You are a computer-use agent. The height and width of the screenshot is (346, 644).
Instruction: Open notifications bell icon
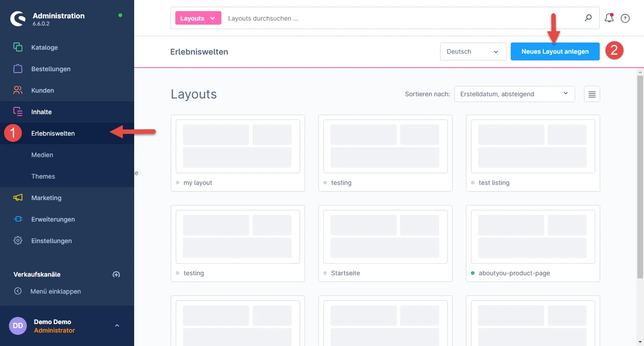[x=609, y=18]
